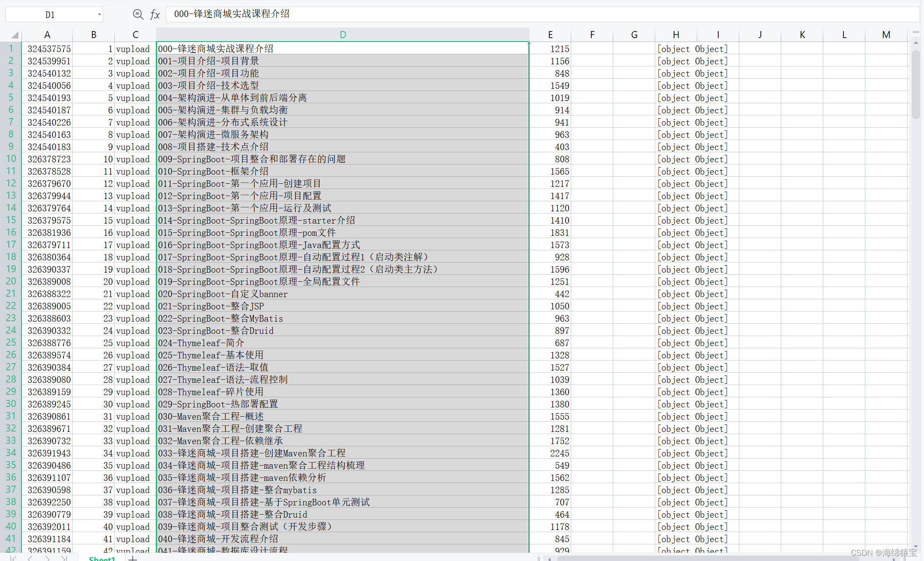Screen dimensions: 924x561
Task: Select cell with 010-SpringBoot-框架介绍
Action: pyautogui.click(x=342, y=172)
